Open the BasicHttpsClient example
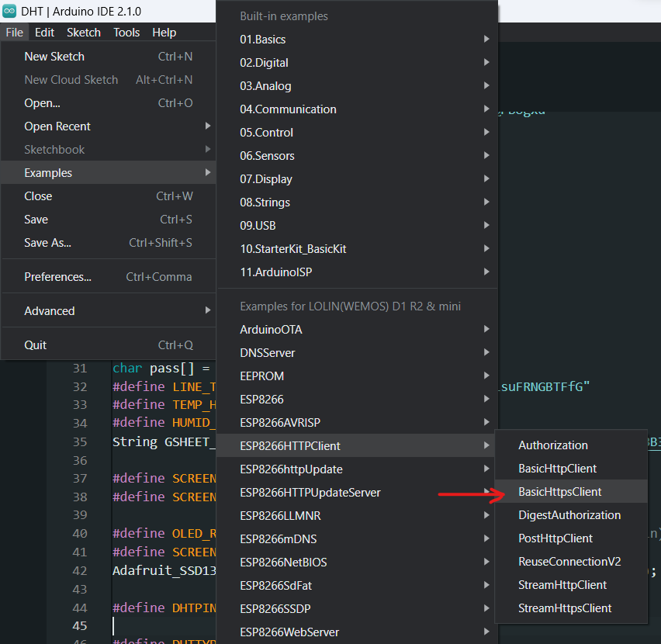 pos(571,492)
